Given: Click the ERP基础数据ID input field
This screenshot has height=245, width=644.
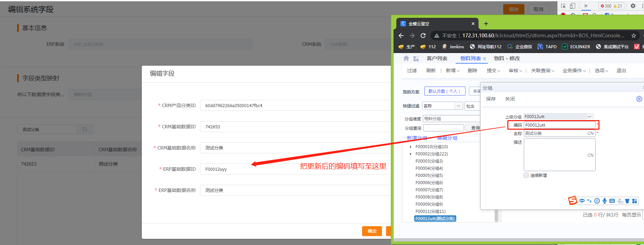Looking at the screenshot, I should (x=295, y=169).
